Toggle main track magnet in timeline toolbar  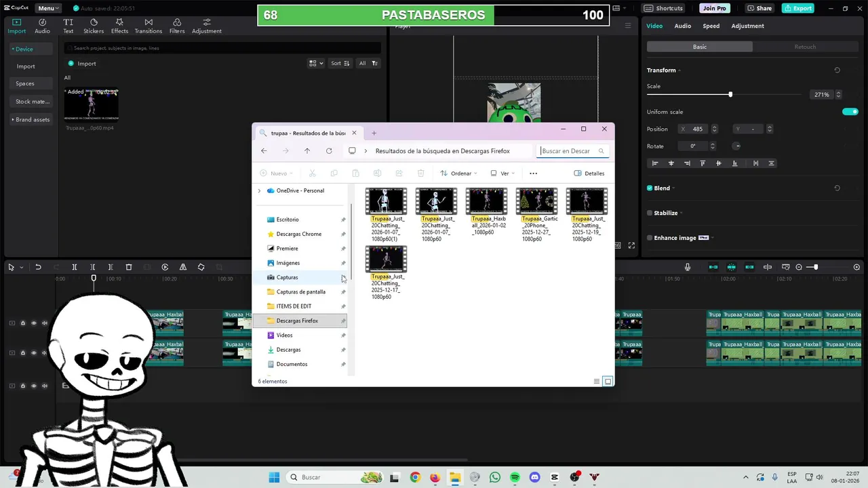[713, 267]
